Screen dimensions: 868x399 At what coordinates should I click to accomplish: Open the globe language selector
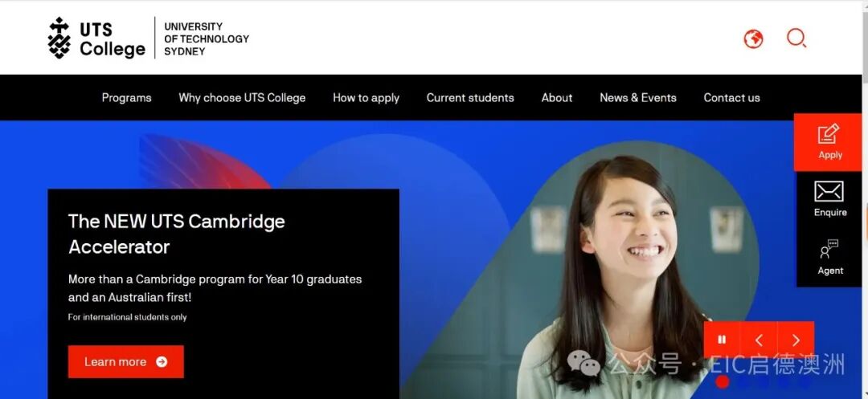753,39
